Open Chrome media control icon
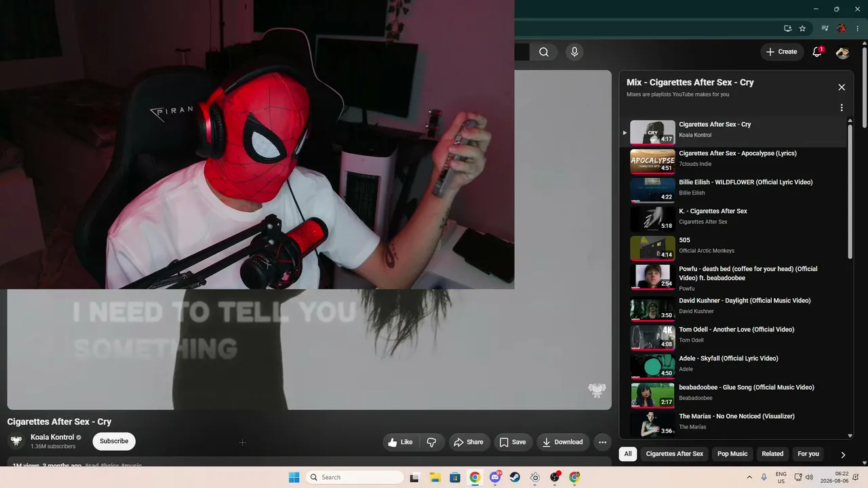This screenshot has height=488, width=868. [x=825, y=28]
